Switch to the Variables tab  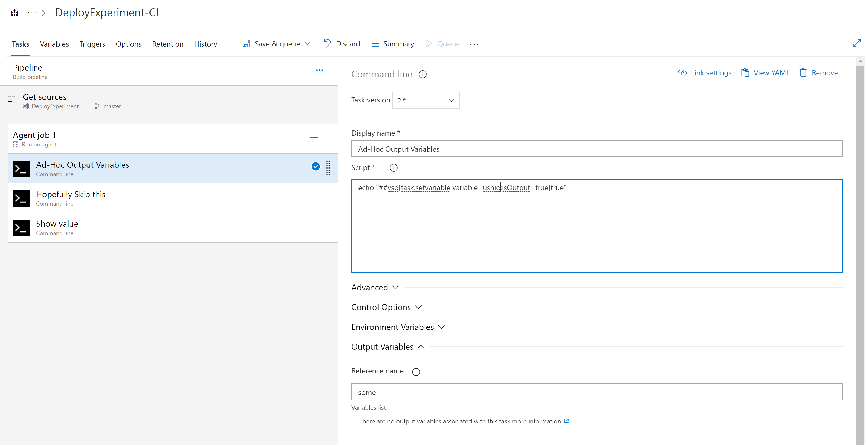54,44
